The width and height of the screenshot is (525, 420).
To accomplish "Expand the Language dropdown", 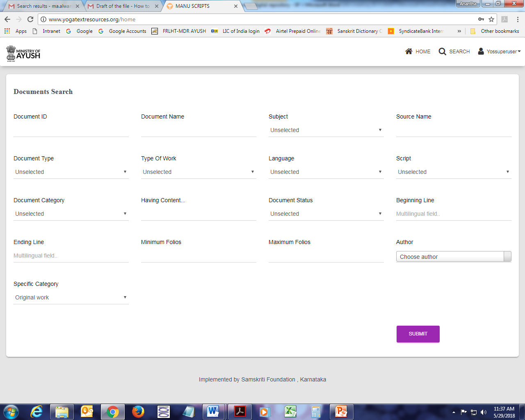I will (x=326, y=172).
